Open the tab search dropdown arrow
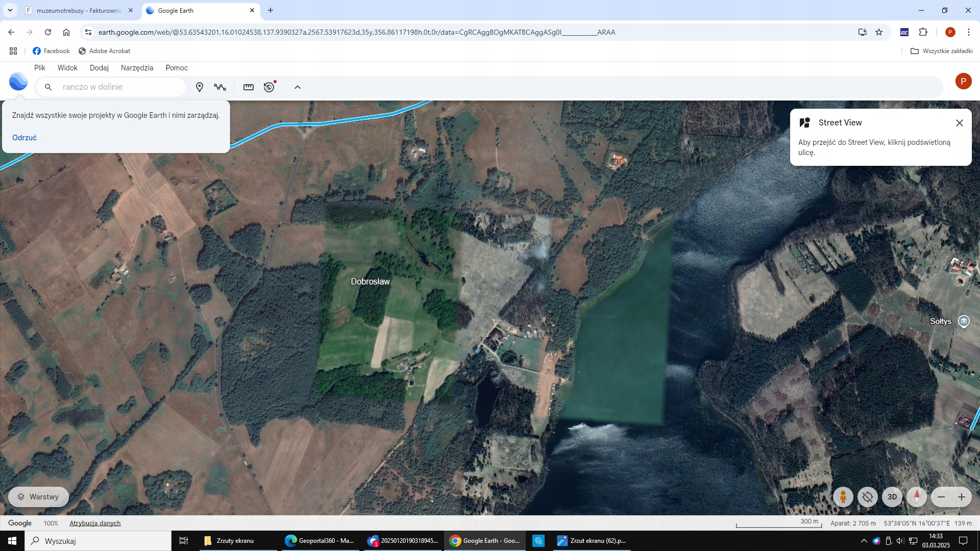Viewport: 980px width, 551px height. (x=10, y=10)
